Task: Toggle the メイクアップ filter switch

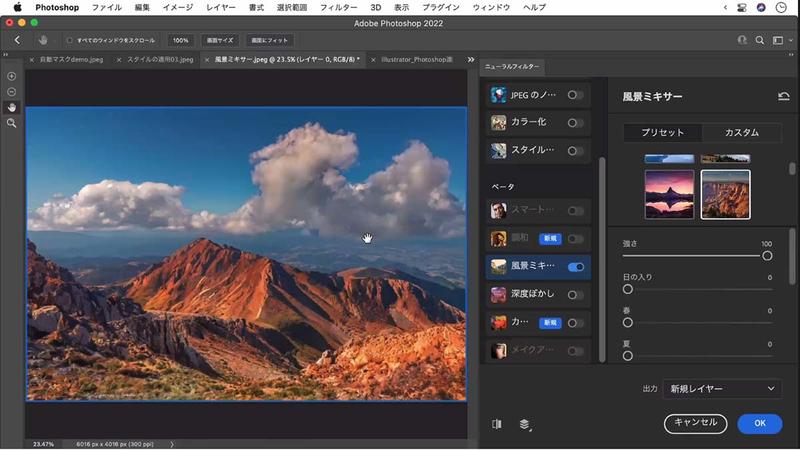Action: coord(576,351)
